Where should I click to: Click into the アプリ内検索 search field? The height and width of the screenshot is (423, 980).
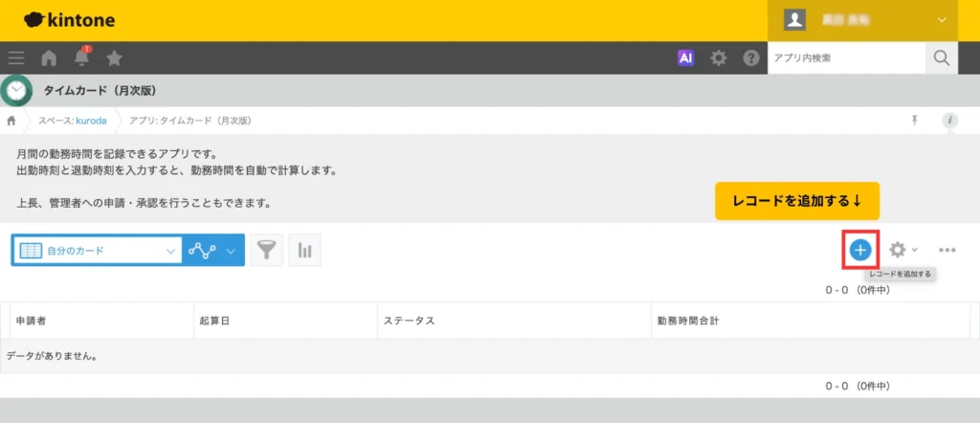[846, 58]
